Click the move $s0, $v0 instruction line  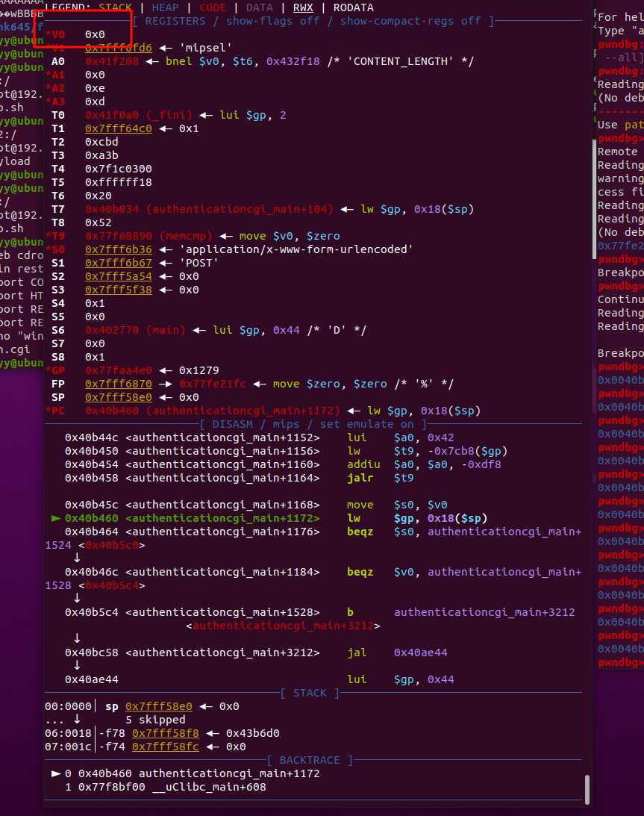click(x=256, y=505)
